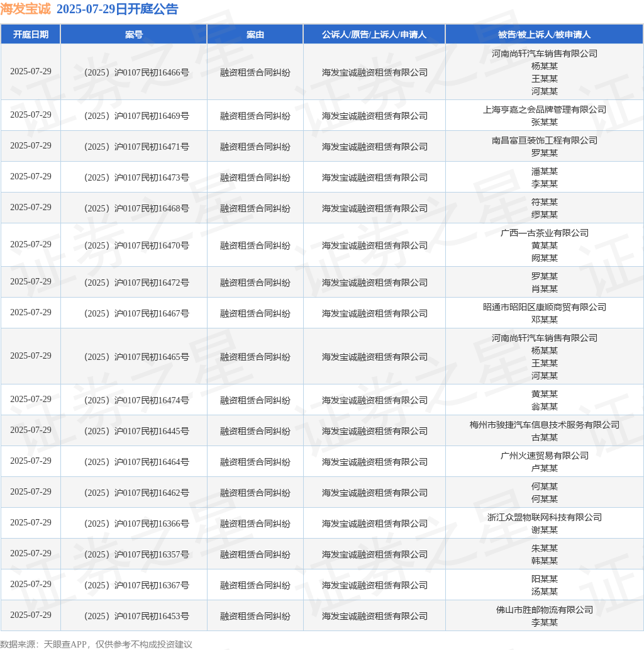Click the 2025-07-29日开庭公告 heading
This screenshot has width=644, height=650.
pyautogui.click(x=117, y=9)
